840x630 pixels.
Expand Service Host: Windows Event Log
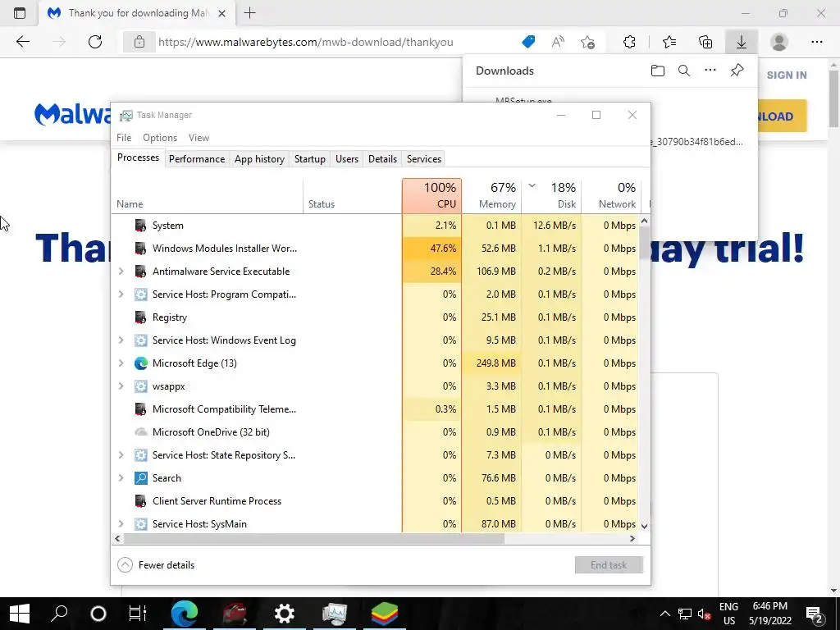point(121,340)
